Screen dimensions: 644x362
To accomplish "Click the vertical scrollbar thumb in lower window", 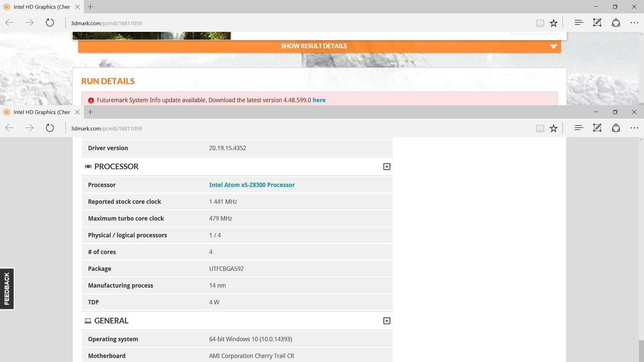I will (x=641, y=351).
